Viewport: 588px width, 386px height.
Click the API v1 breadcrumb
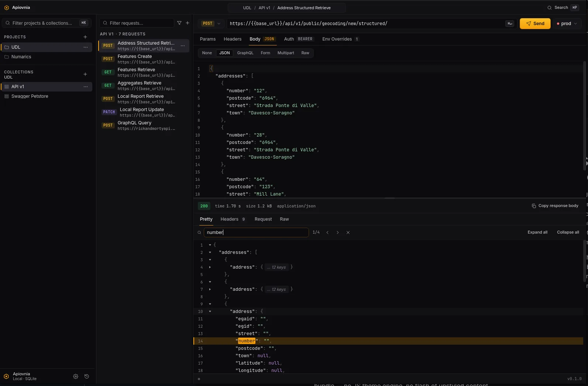point(264,8)
